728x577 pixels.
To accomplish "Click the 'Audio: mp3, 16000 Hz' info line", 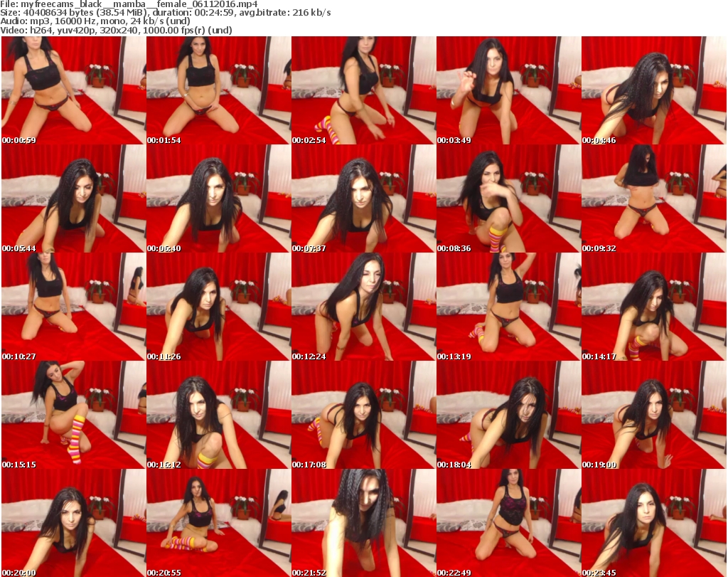I will pyautogui.click(x=95, y=21).
